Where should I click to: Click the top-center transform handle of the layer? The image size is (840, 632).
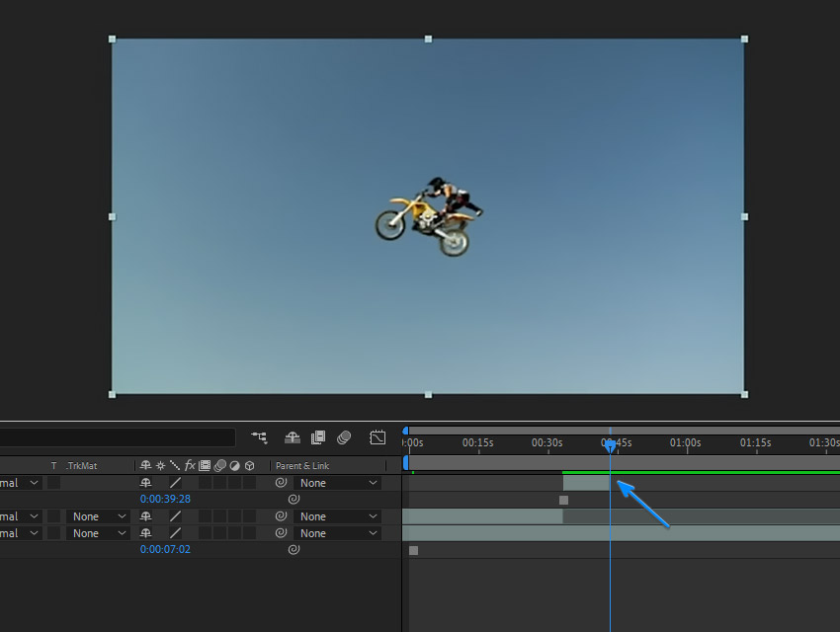coord(428,39)
